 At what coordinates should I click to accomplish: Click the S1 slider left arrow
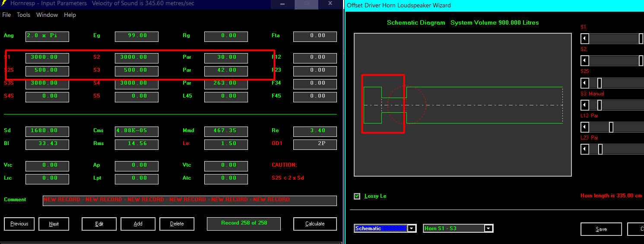click(585, 38)
